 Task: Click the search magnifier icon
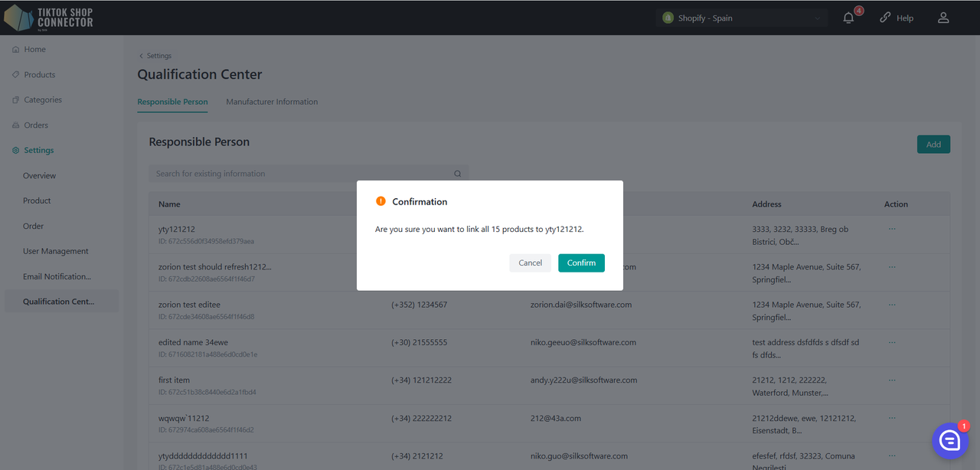click(458, 174)
